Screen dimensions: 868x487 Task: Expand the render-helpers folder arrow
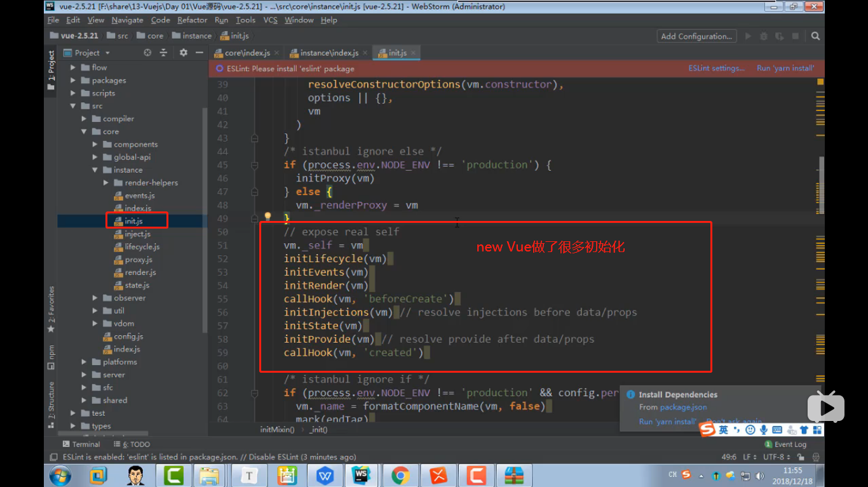pyautogui.click(x=106, y=183)
